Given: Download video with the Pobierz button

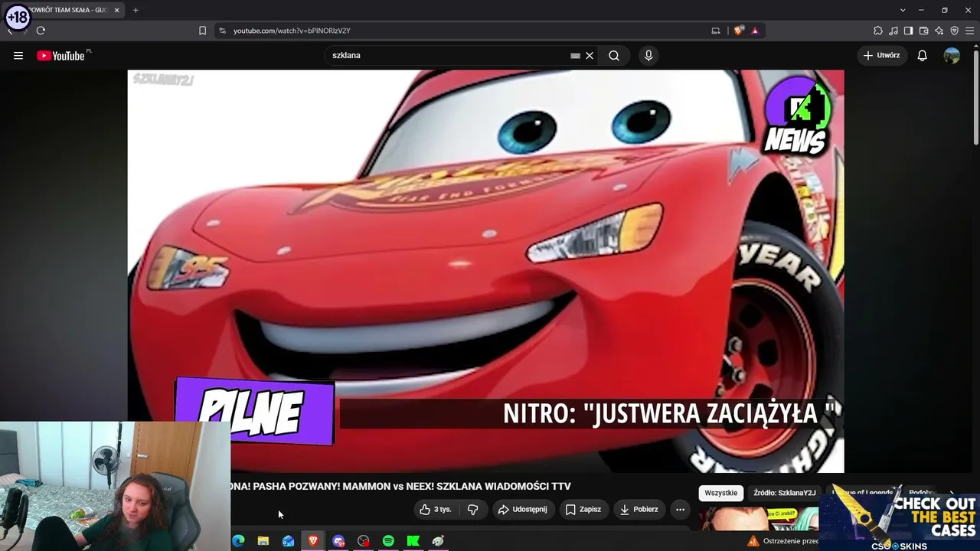Looking at the screenshot, I should 639,509.
